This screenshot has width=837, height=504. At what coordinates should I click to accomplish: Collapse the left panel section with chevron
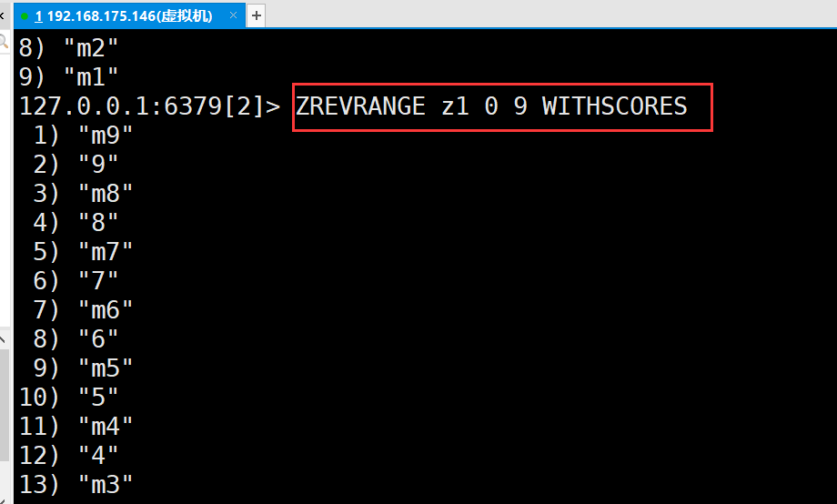pos(5,339)
